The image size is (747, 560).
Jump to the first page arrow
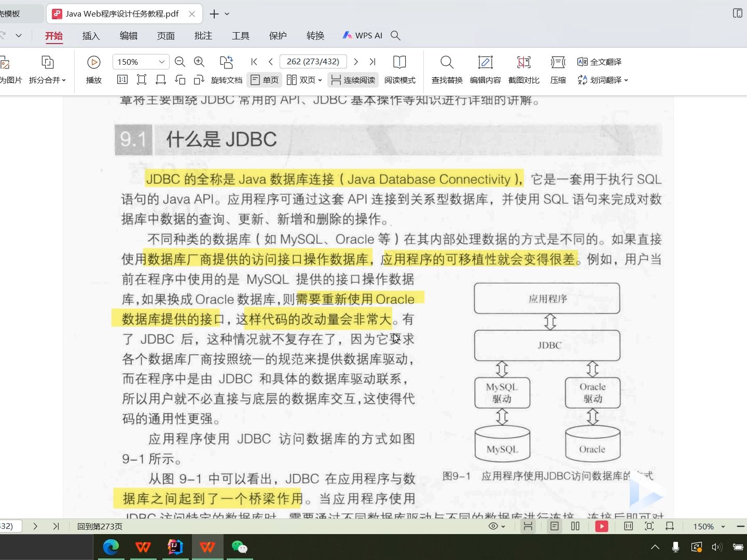[x=254, y=62]
